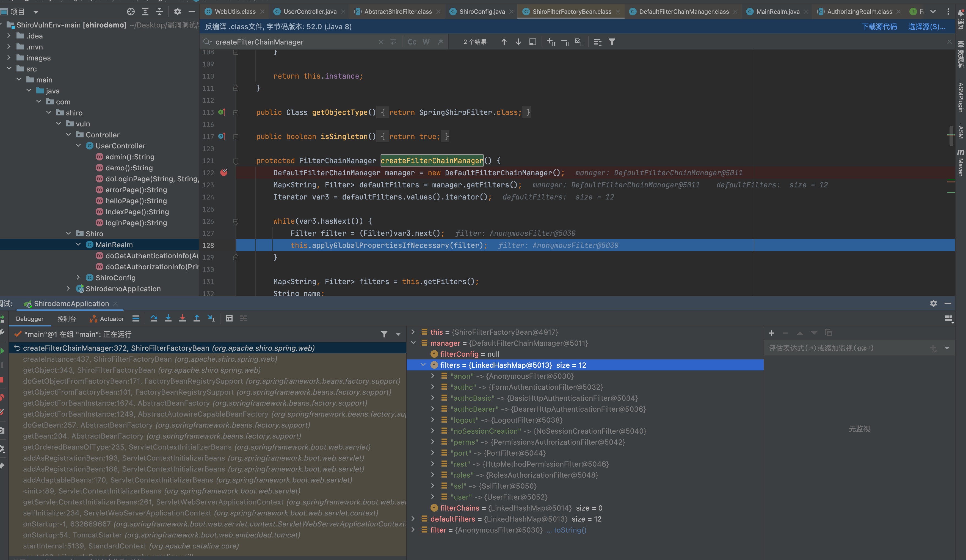
Task: Close the ShiroFilterFactoryBean.class tab
Action: (x=618, y=12)
